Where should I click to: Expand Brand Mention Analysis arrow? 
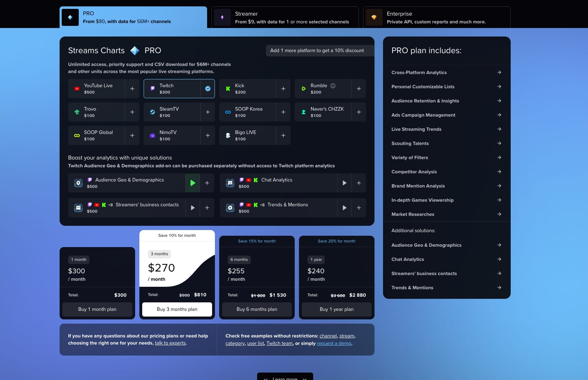coord(499,186)
